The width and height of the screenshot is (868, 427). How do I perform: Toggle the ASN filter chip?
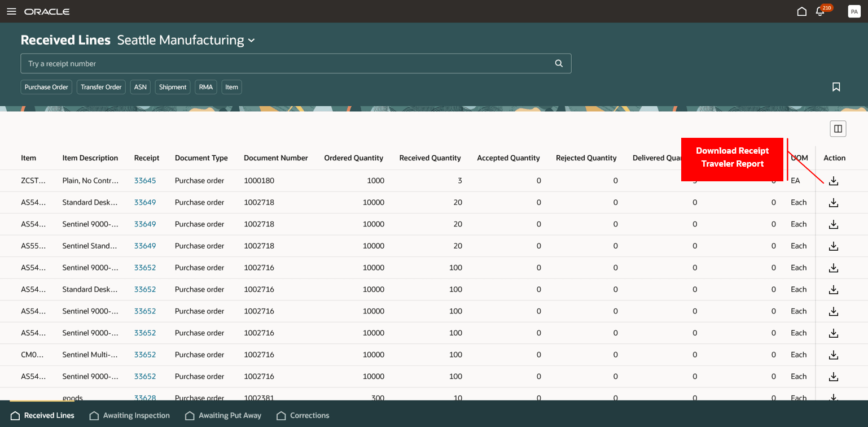(x=140, y=87)
